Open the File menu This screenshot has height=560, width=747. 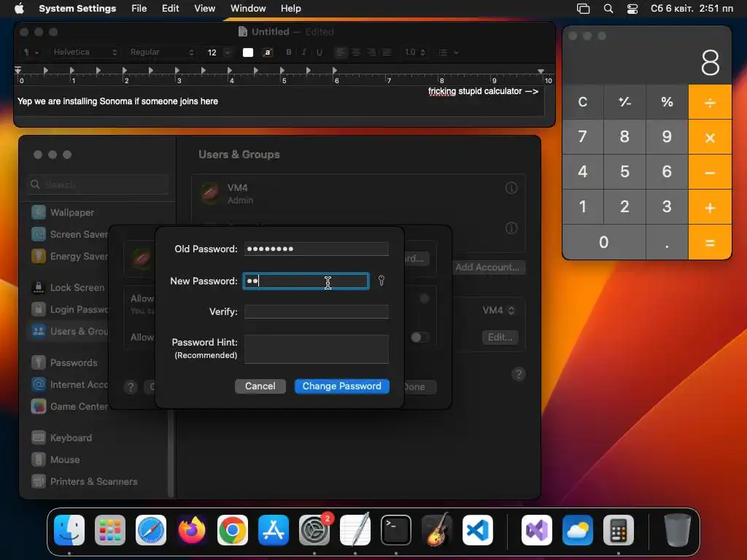tap(139, 9)
